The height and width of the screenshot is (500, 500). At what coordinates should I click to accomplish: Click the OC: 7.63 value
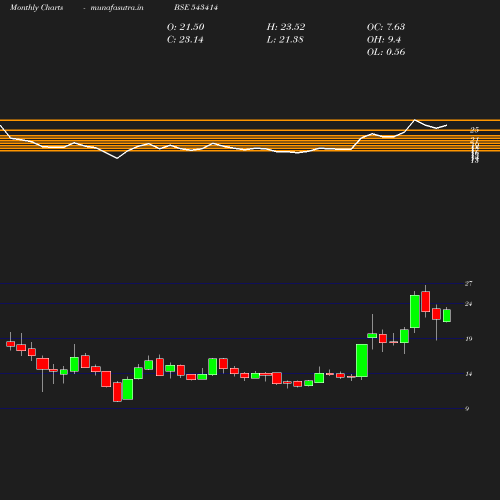coord(386,27)
